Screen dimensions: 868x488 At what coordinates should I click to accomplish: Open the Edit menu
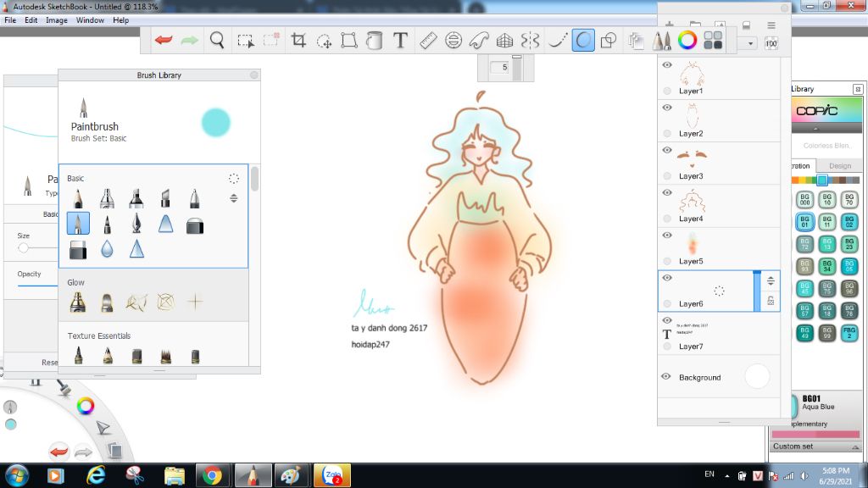(x=31, y=20)
